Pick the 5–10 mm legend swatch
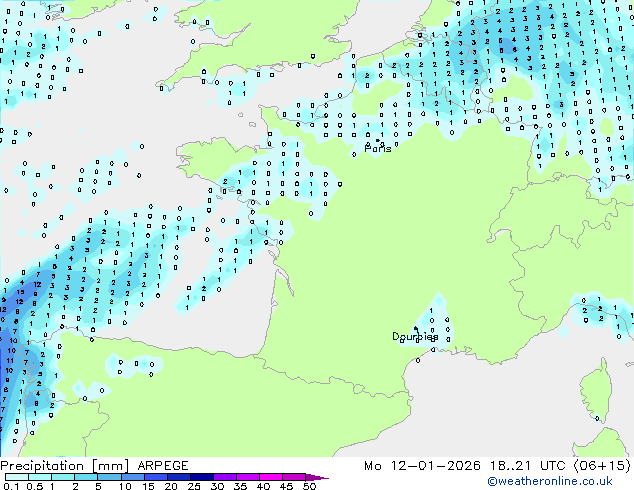 pyautogui.click(x=109, y=477)
